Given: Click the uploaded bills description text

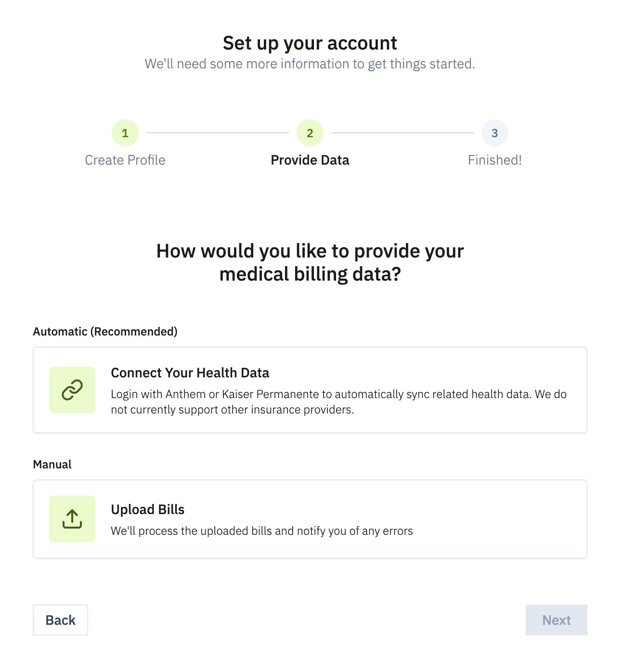Looking at the screenshot, I should pyautogui.click(x=262, y=531).
